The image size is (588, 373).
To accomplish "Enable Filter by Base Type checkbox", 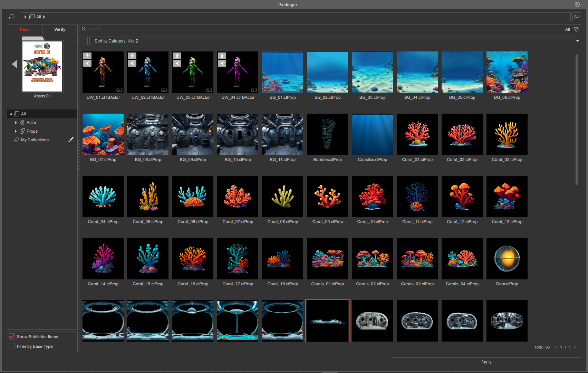I will pyautogui.click(x=12, y=346).
